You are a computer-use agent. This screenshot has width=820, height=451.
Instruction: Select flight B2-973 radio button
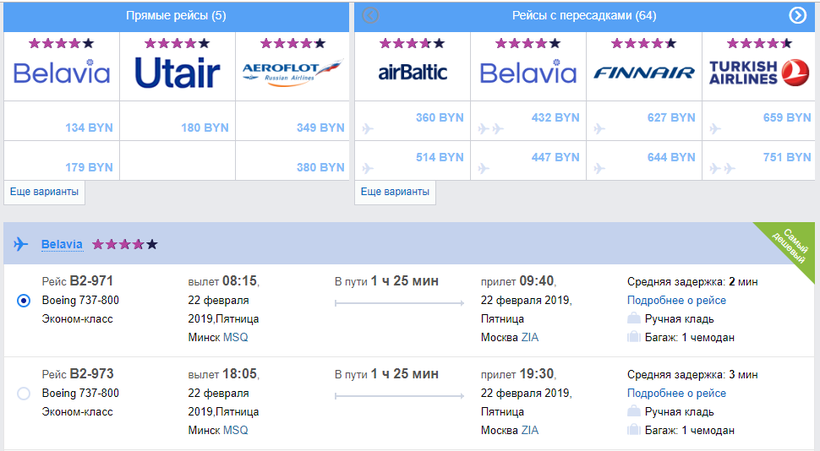click(x=24, y=394)
